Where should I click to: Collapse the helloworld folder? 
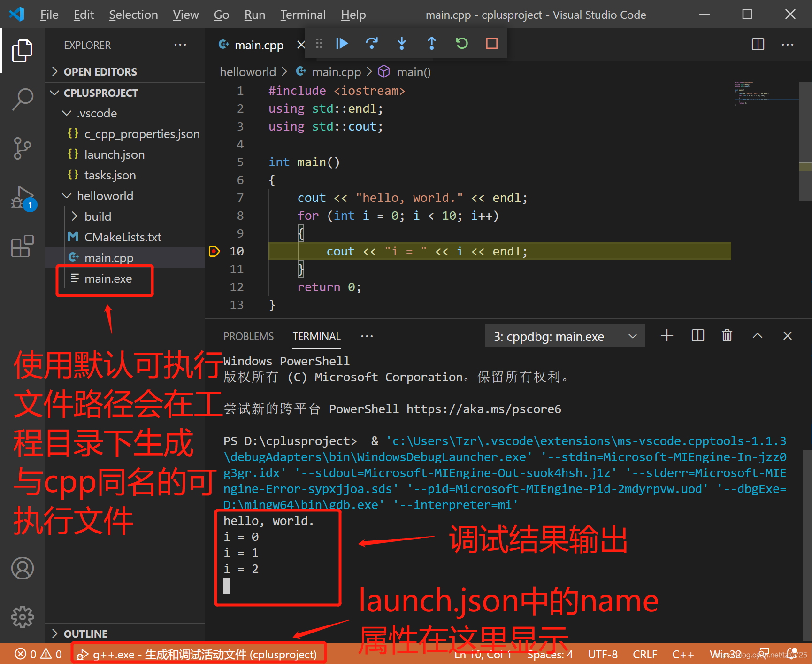coord(125,196)
